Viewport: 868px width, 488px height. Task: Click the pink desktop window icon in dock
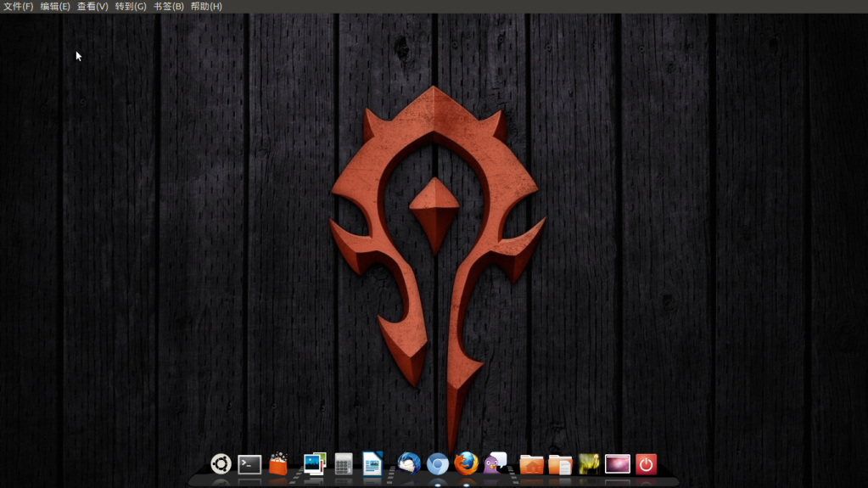pos(617,464)
